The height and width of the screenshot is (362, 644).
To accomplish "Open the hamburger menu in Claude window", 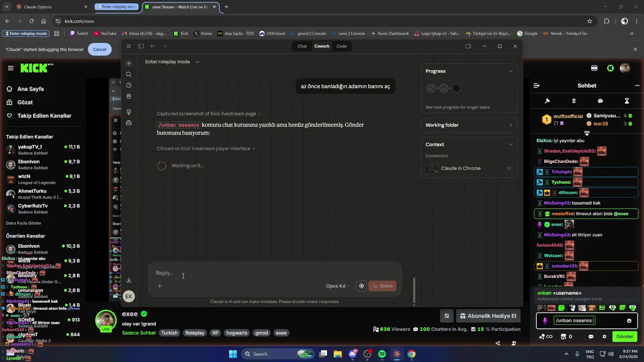I will pyautogui.click(x=129, y=46).
